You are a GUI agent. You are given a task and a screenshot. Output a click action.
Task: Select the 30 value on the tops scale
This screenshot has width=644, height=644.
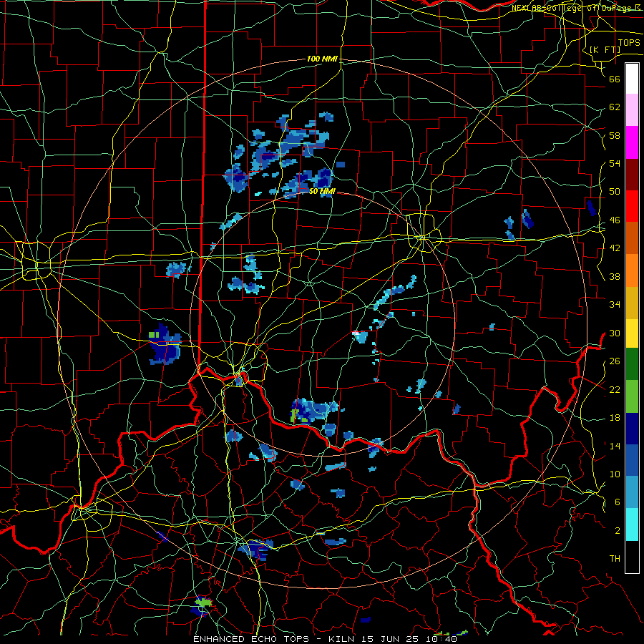coord(615,333)
